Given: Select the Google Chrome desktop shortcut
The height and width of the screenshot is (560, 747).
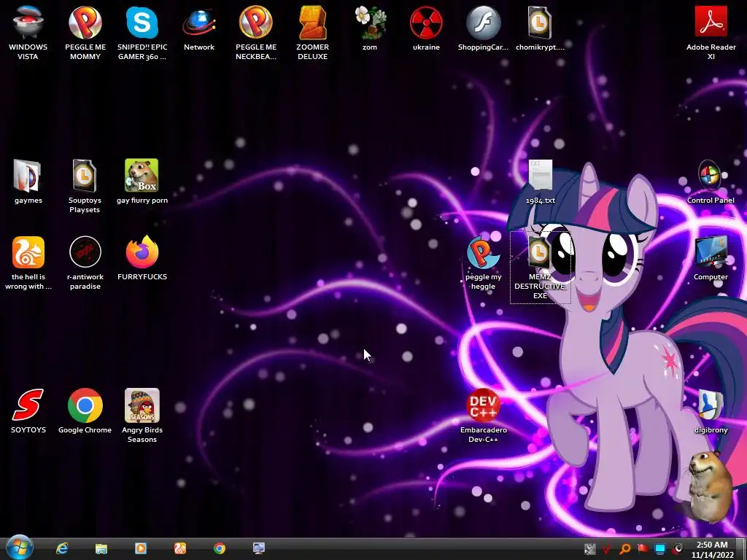Looking at the screenshot, I should (x=85, y=411).
